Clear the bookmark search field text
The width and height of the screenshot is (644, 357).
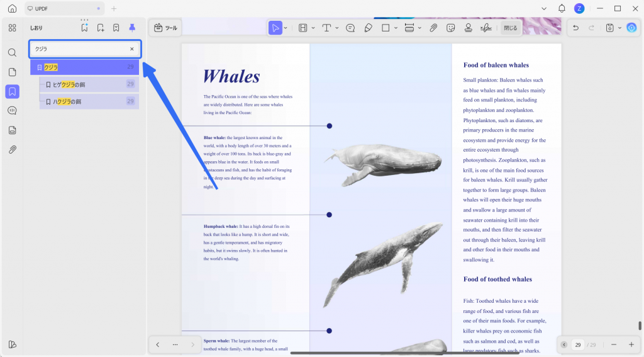pyautogui.click(x=132, y=49)
